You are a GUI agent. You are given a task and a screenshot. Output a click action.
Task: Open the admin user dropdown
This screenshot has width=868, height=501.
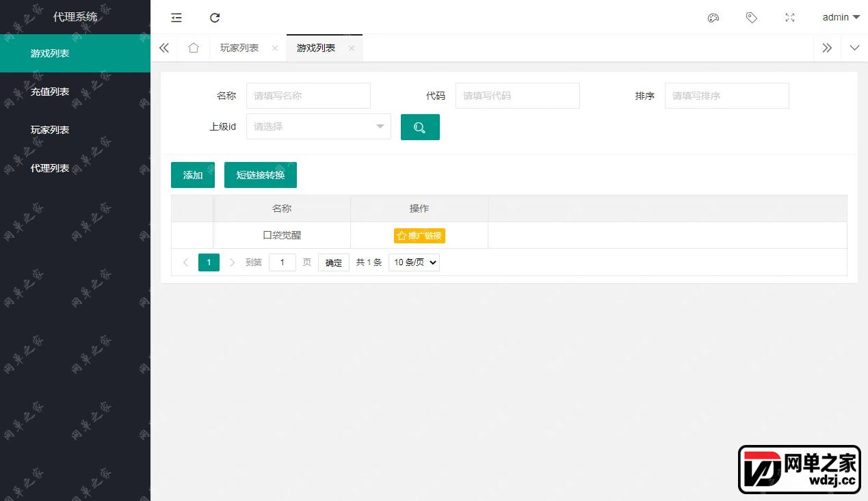[841, 18]
